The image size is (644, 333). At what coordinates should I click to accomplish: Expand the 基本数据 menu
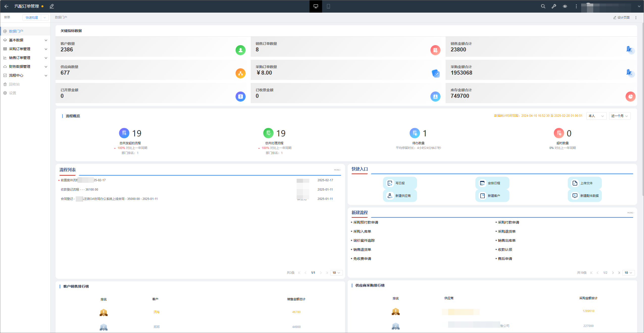[25, 40]
